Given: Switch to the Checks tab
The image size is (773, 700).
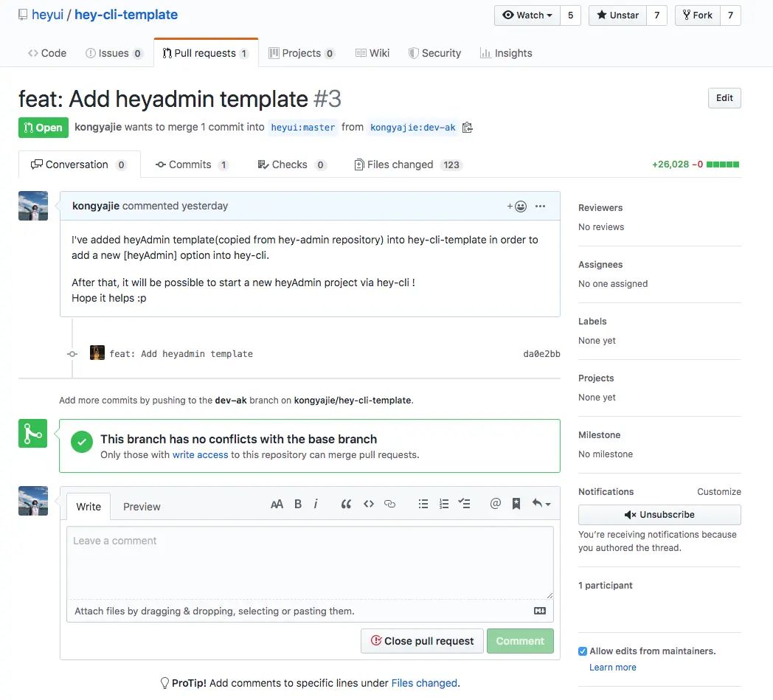Looking at the screenshot, I should pyautogui.click(x=291, y=164).
